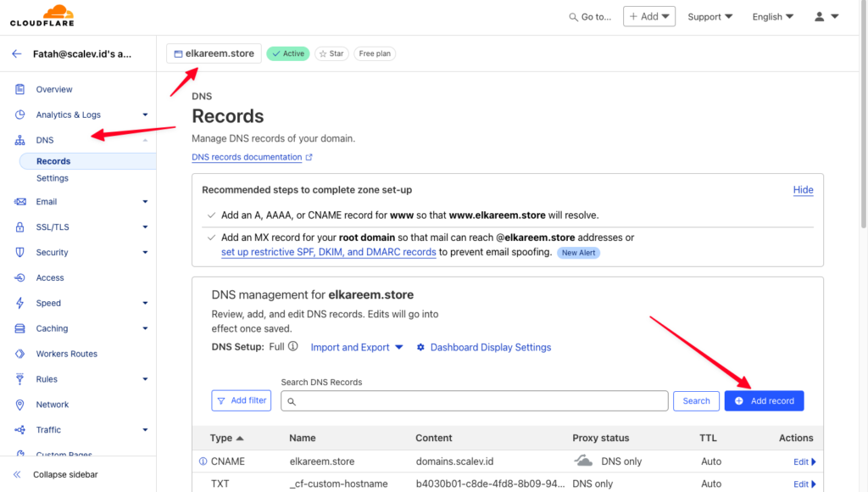Click the DNS Setup info icon
The height and width of the screenshot is (492, 868).
click(x=292, y=346)
